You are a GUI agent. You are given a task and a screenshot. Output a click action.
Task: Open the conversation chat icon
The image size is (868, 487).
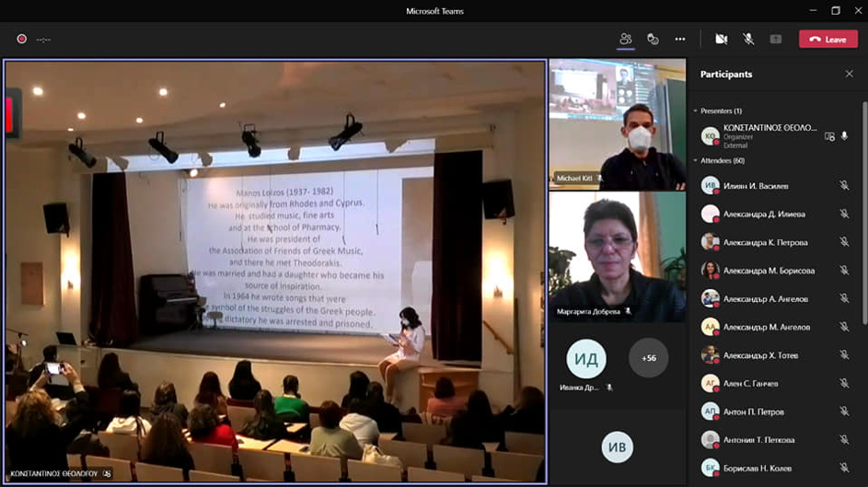pyautogui.click(x=653, y=39)
